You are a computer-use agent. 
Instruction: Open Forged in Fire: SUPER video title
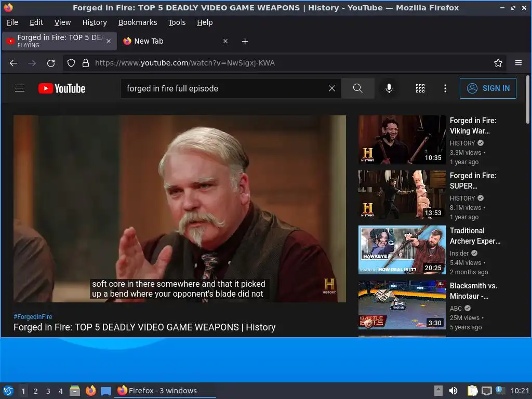[x=473, y=180]
